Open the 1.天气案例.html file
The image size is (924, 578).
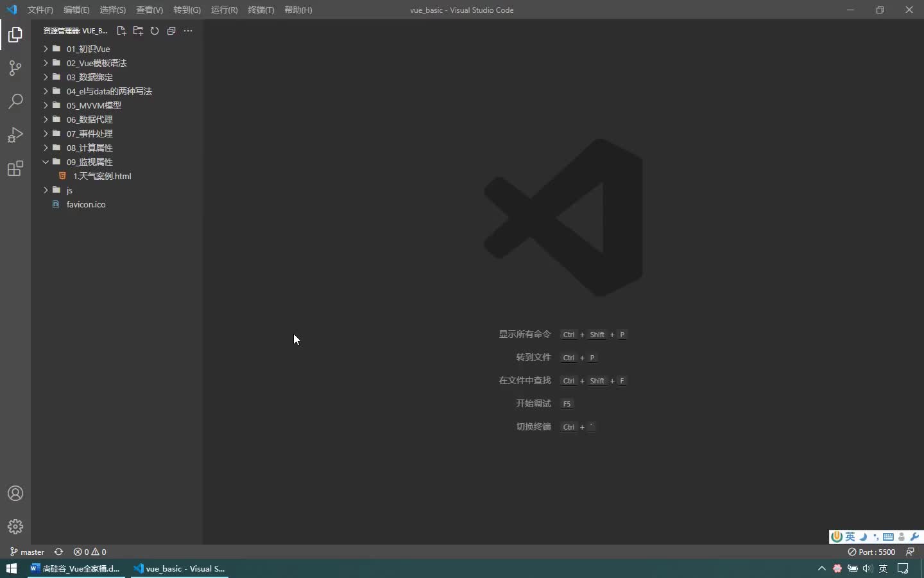(117, 176)
